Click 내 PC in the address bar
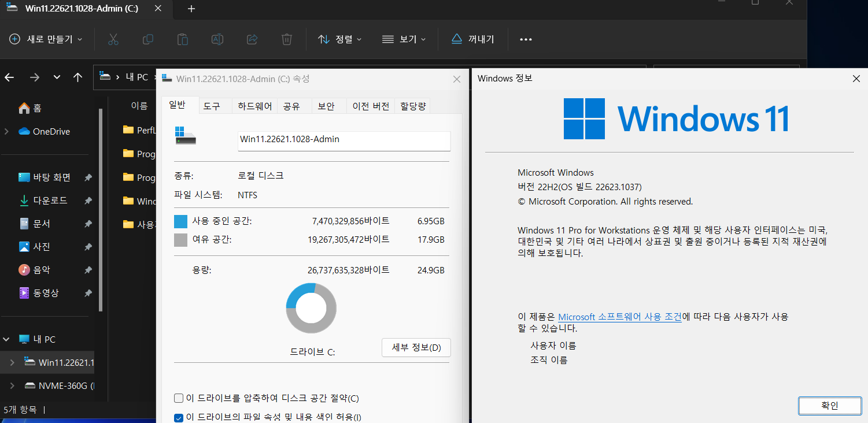This screenshot has height=423, width=868. point(136,77)
